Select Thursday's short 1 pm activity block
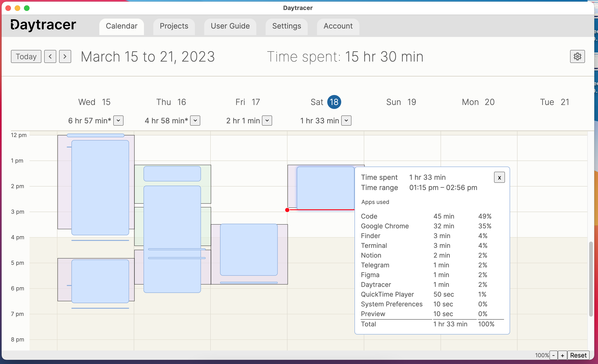 [172, 174]
